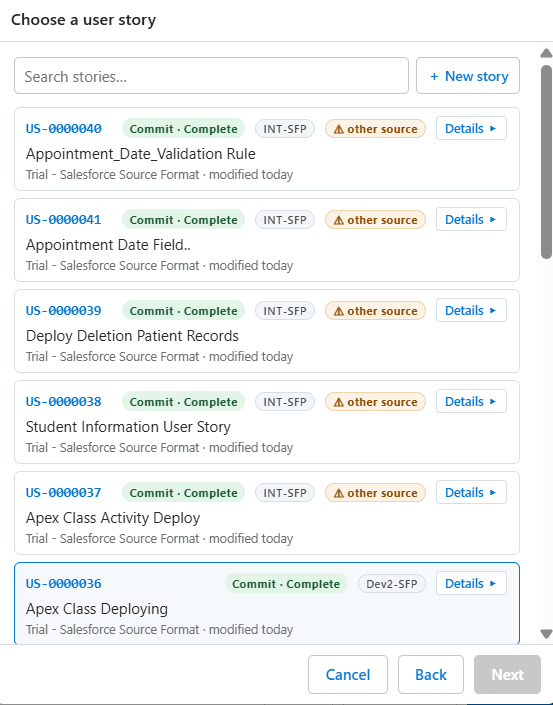Click Commit · Complete badge on US-0000040
This screenshot has height=705, width=553.
point(183,129)
